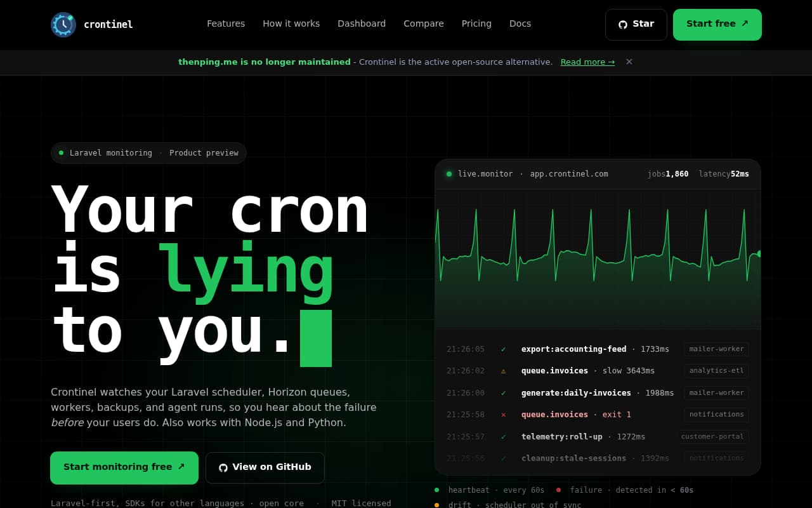This screenshot has height=508, width=812.
Task: Click the latency 52ms value
Action: coord(724,174)
